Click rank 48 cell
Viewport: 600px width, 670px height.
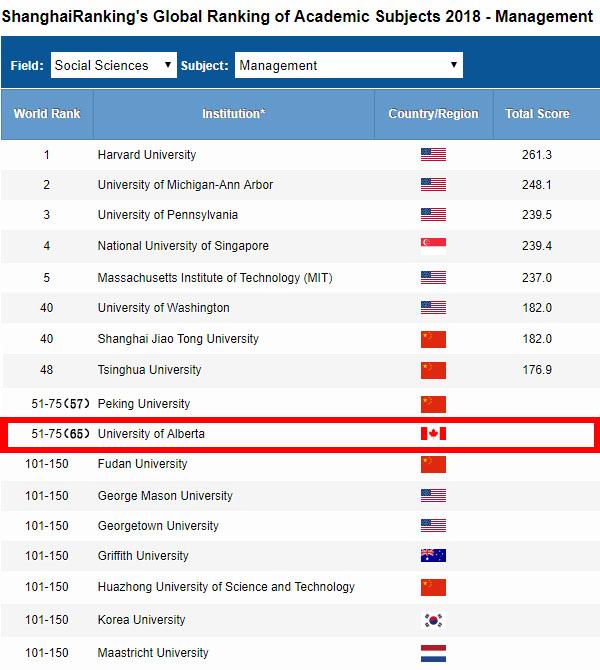click(x=47, y=370)
